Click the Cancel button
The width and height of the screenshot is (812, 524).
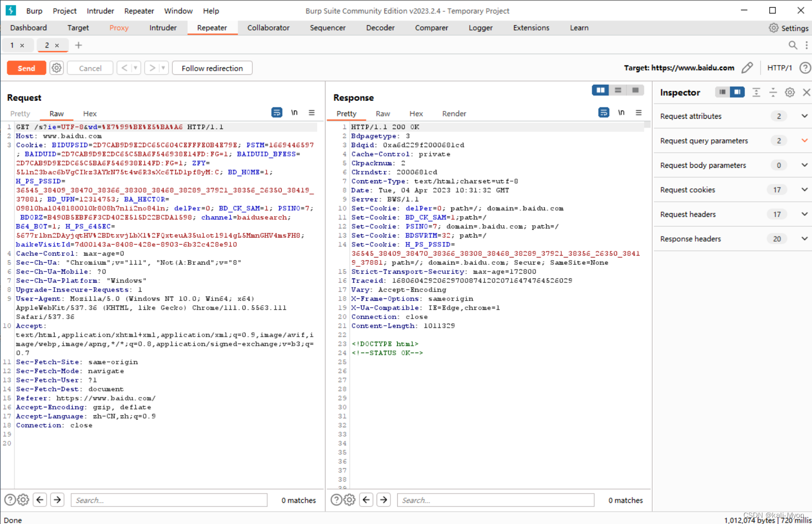(90, 68)
